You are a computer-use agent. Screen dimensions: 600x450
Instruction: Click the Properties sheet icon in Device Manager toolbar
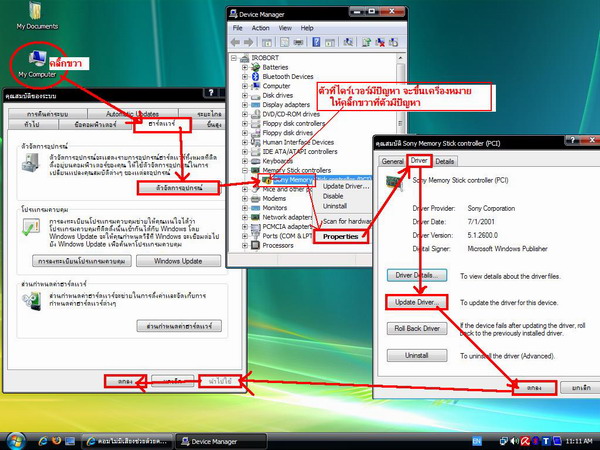pos(284,42)
